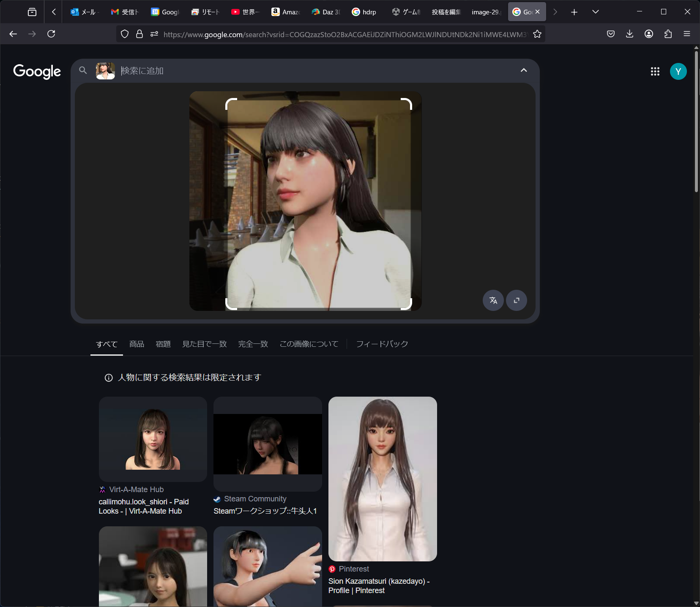Viewport: 700px width, 607px height.
Task: Open the Firefox downloads panel
Action: pyautogui.click(x=629, y=34)
